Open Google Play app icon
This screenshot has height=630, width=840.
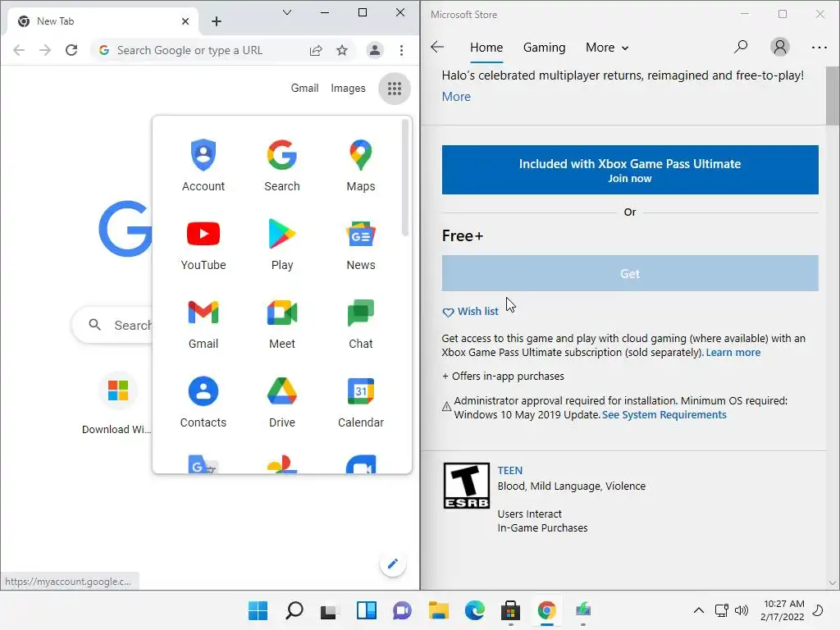point(282,244)
